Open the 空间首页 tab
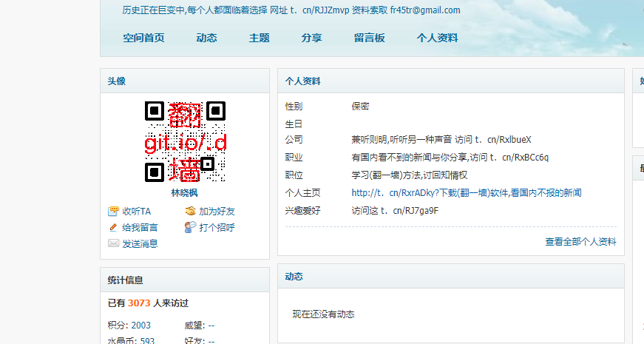This screenshot has width=644, height=344. pyautogui.click(x=143, y=38)
